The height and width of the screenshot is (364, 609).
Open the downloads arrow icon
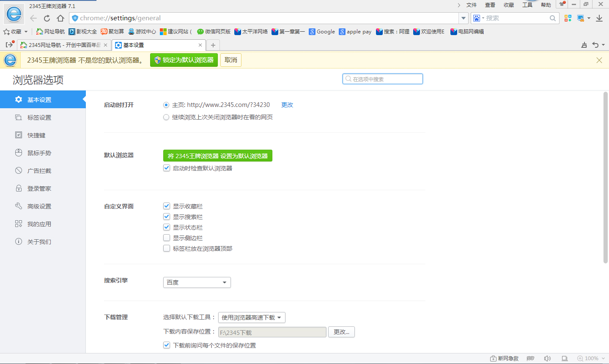599,18
